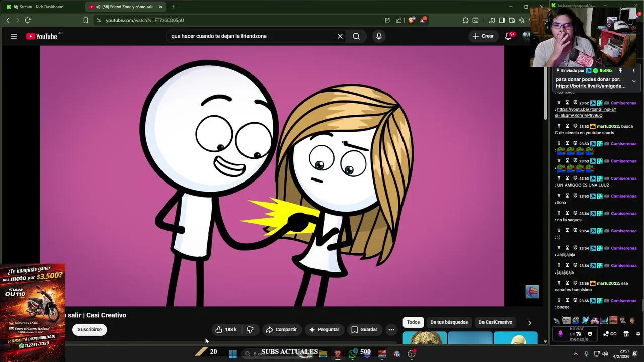
Task: Open the browser extensions puzzle icon
Action: coord(465,20)
